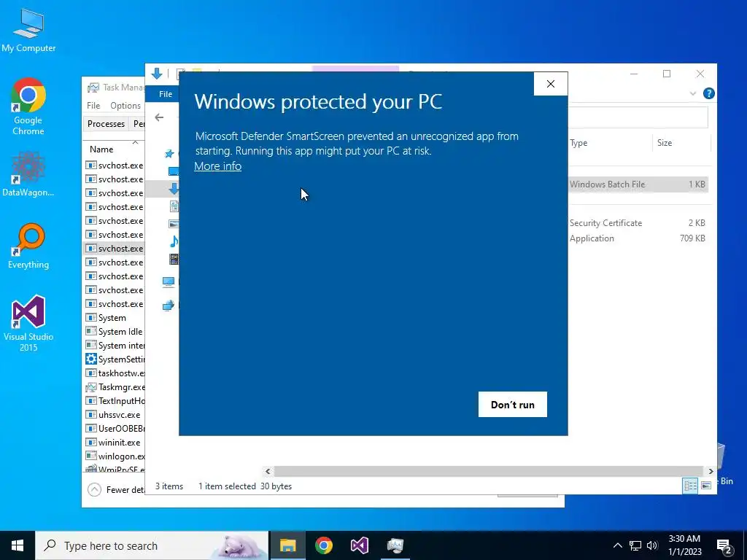Open File tab in File Explorer

coord(166,94)
